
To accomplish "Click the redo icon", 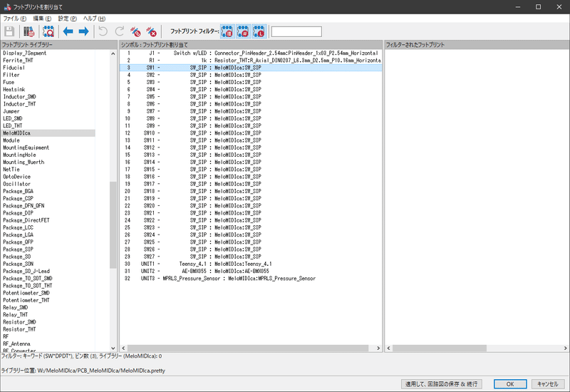I will (120, 31).
